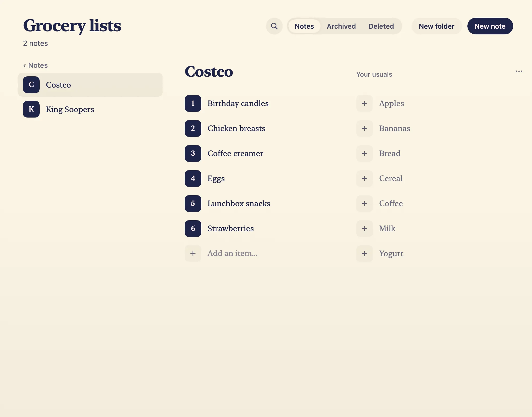Click the plus icon beside Add an item
Screen dimensions: 532x417
pos(193,253)
